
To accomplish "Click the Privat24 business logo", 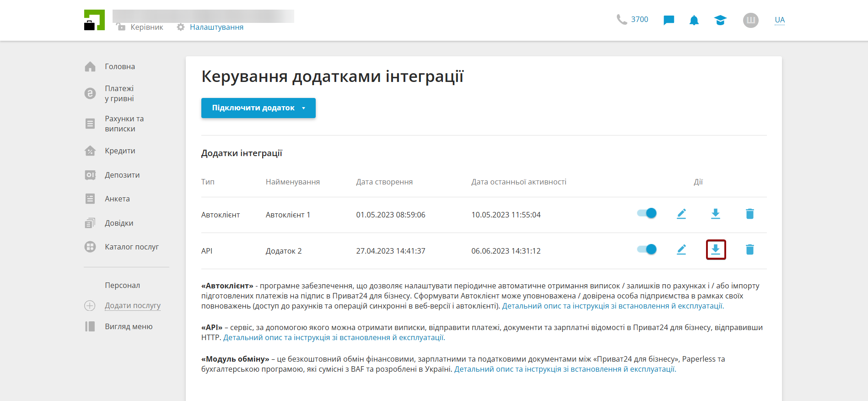I will 94,20.
